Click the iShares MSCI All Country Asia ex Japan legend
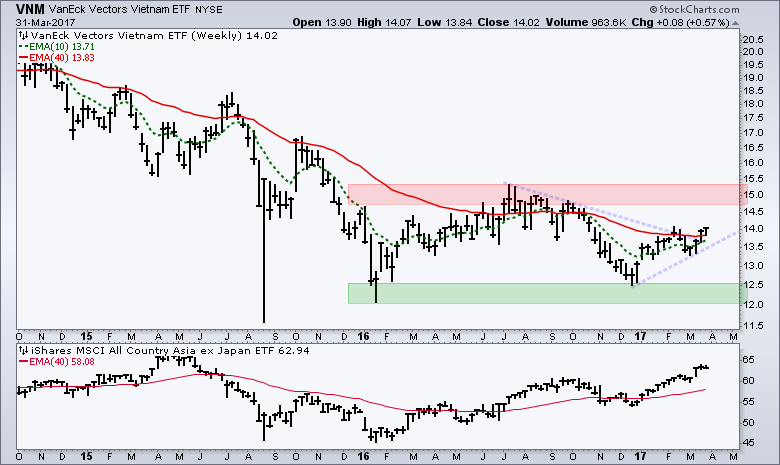This screenshot has width=780, height=465. tap(170, 350)
